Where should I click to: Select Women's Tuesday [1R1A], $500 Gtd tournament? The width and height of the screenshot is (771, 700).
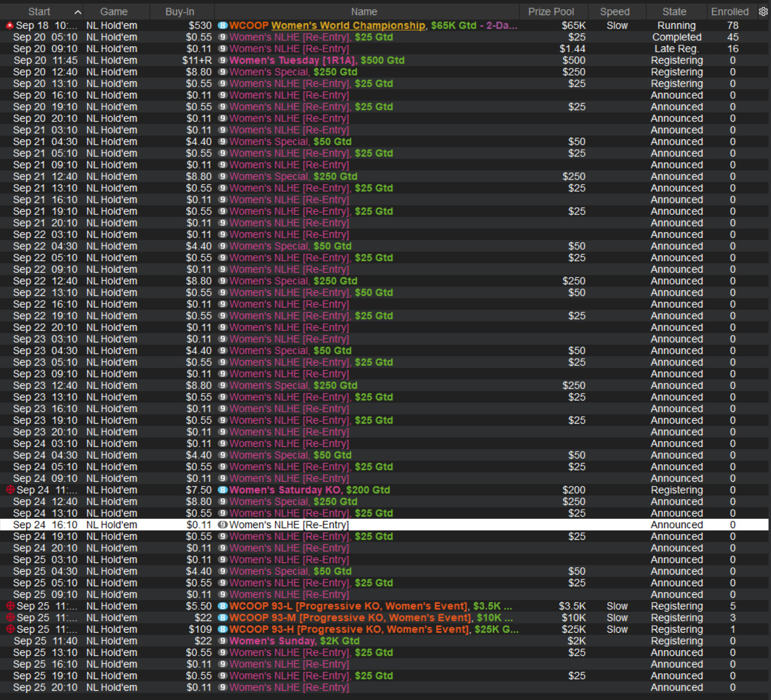coord(317,60)
